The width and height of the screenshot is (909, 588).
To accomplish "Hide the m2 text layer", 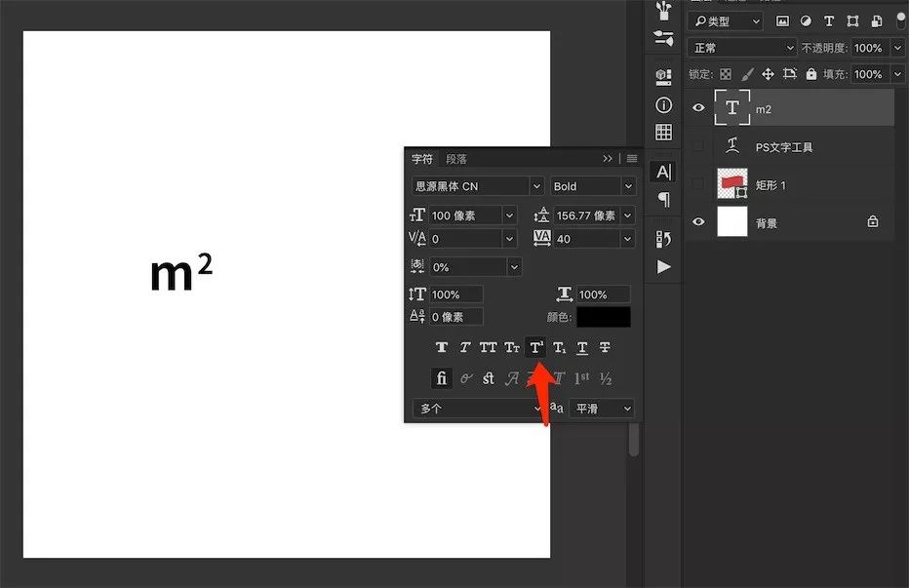I will coord(698,107).
